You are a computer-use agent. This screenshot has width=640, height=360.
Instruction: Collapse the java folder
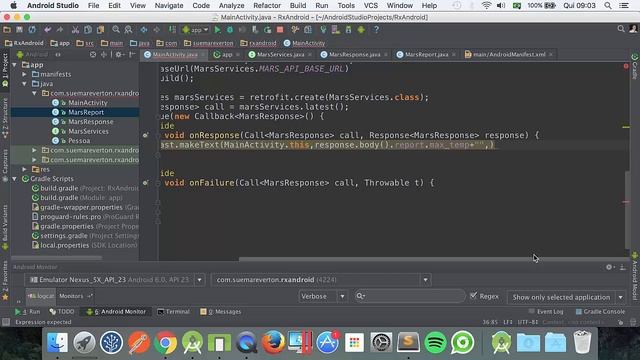pos(24,84)
